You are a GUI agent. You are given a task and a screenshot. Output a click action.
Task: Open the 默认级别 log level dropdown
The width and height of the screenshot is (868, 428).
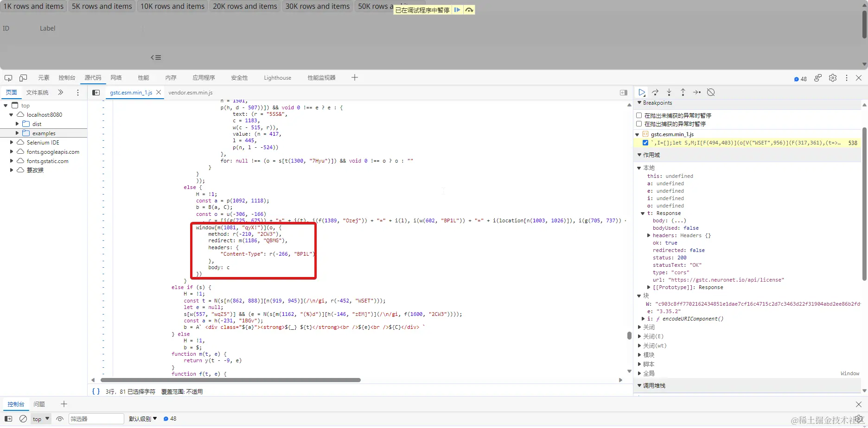(x=143, y=419)
